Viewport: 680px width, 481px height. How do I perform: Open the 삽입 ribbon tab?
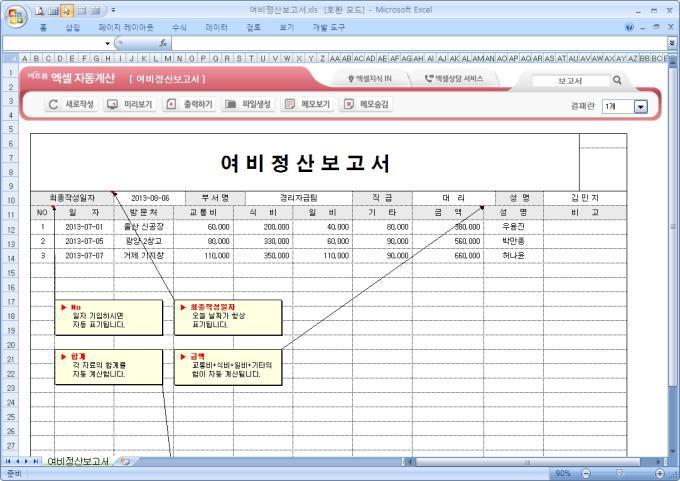point(73,27)
